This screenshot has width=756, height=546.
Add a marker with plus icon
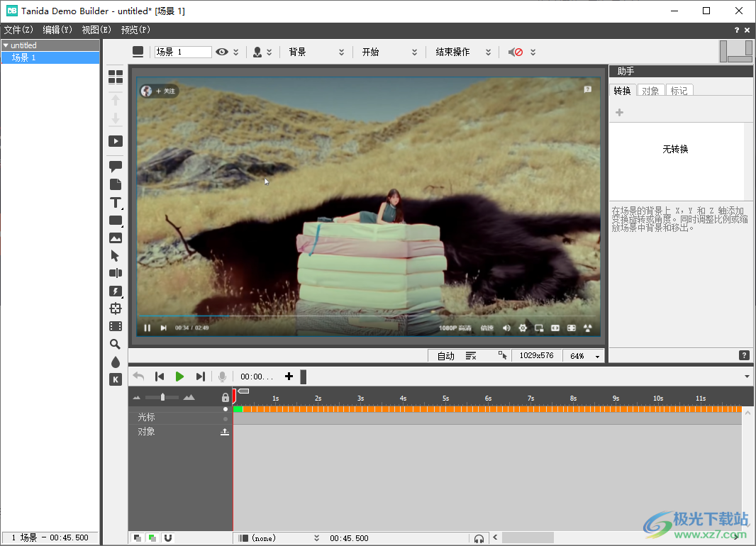point(289,377)
